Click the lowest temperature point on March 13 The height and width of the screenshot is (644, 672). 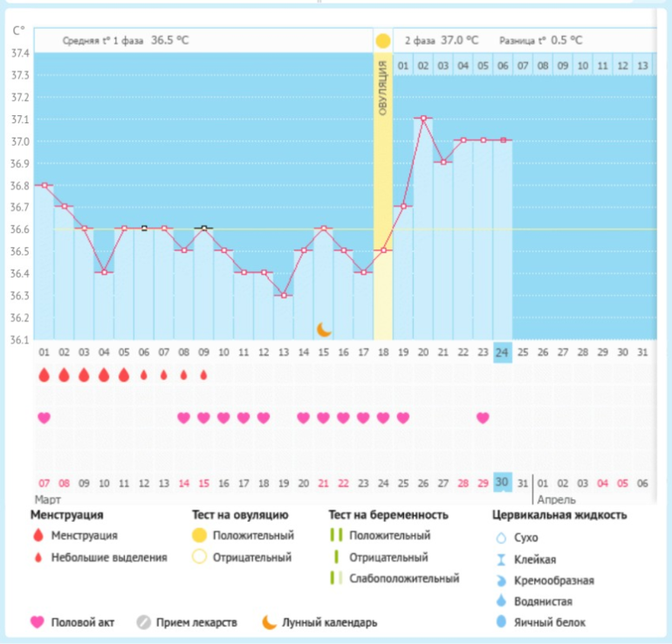tap(283, 296)
